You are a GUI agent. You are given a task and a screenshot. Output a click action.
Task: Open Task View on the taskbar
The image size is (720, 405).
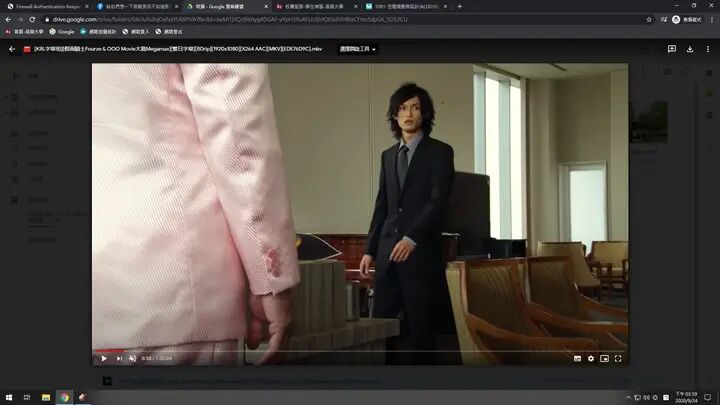[x=27, y=397]
